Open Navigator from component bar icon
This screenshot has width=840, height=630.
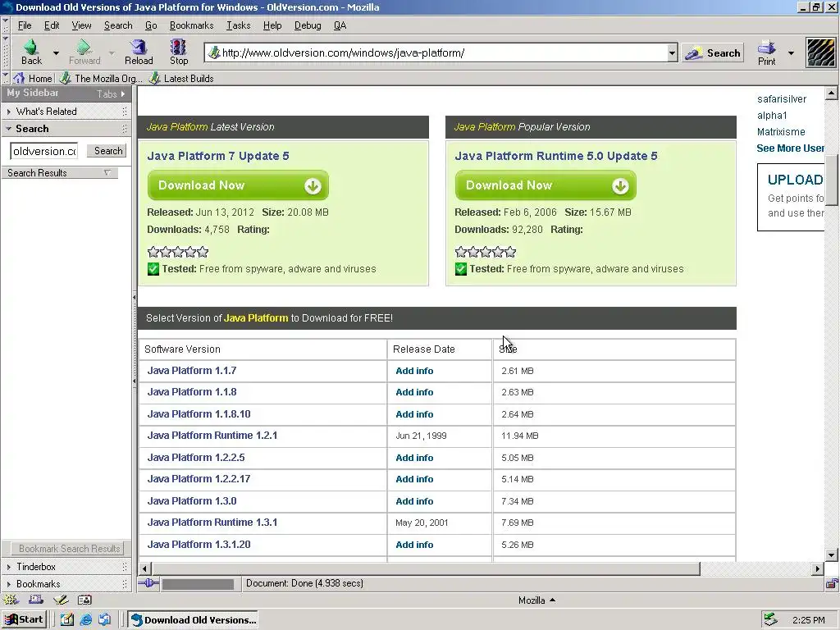click(11, 600)
